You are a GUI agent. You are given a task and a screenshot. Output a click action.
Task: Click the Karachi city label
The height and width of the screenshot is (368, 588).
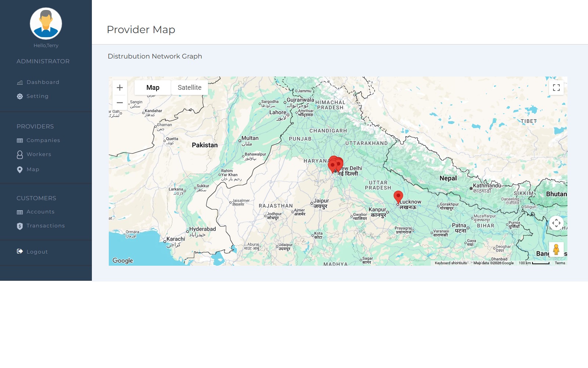coord(176,241)
